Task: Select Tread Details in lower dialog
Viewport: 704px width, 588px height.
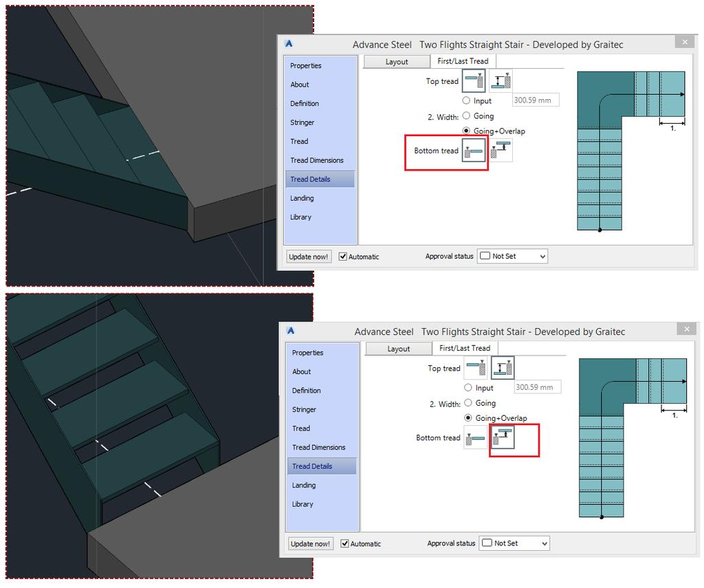Action: click(322, 466)
